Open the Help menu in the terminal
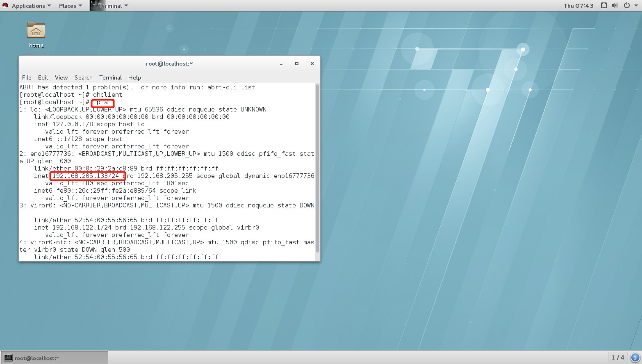Screen dimensions: 642x364 coord(134,77)
